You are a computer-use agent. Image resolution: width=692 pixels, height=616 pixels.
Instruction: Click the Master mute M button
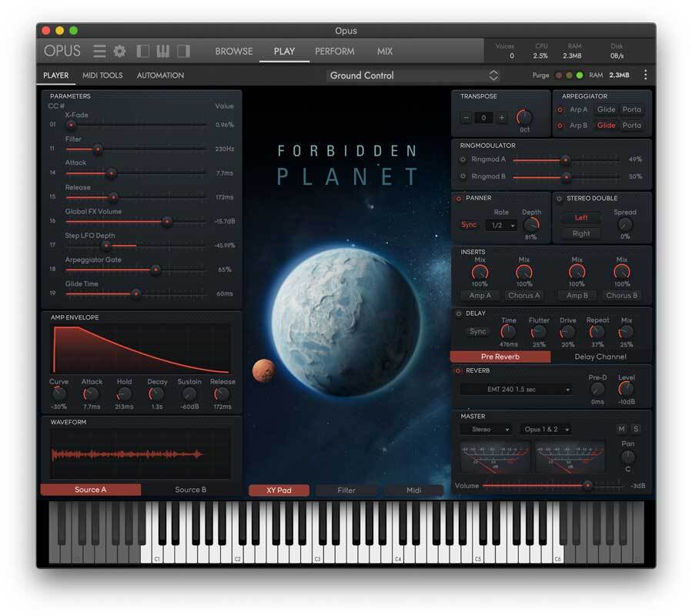tap(621, 429)
